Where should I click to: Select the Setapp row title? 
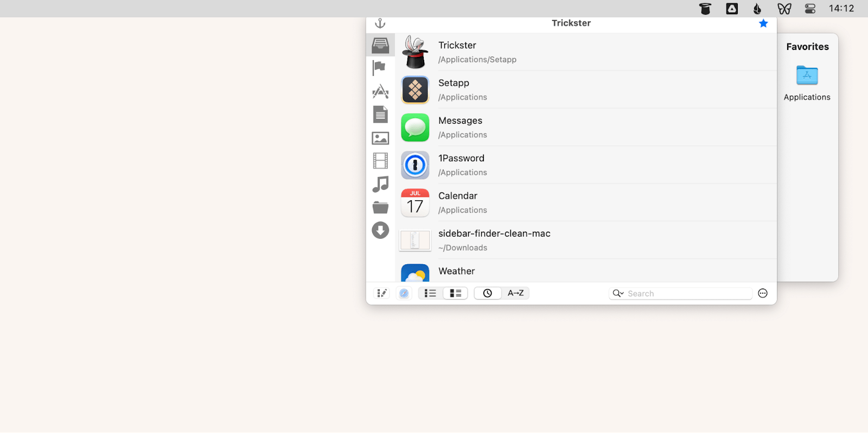point(454,83)
